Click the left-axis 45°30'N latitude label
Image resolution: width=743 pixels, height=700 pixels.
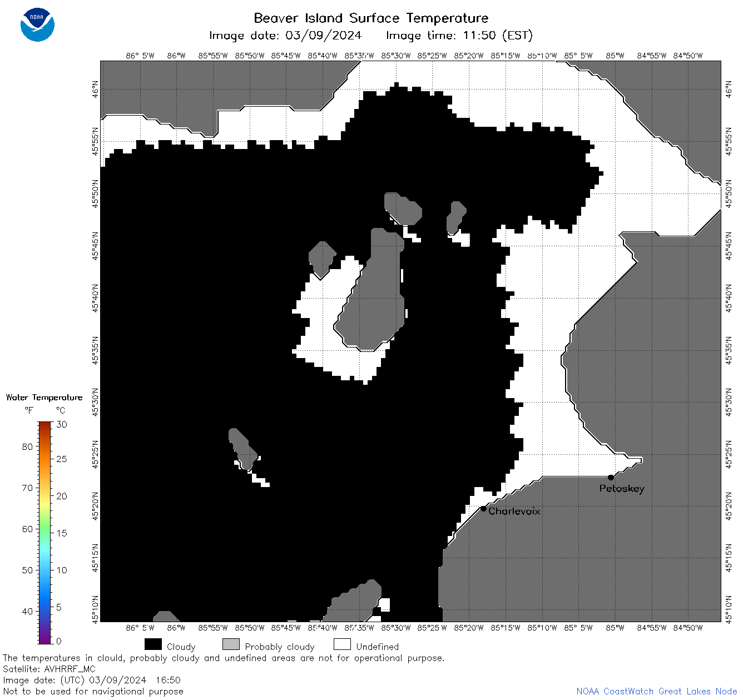point(95,402)
